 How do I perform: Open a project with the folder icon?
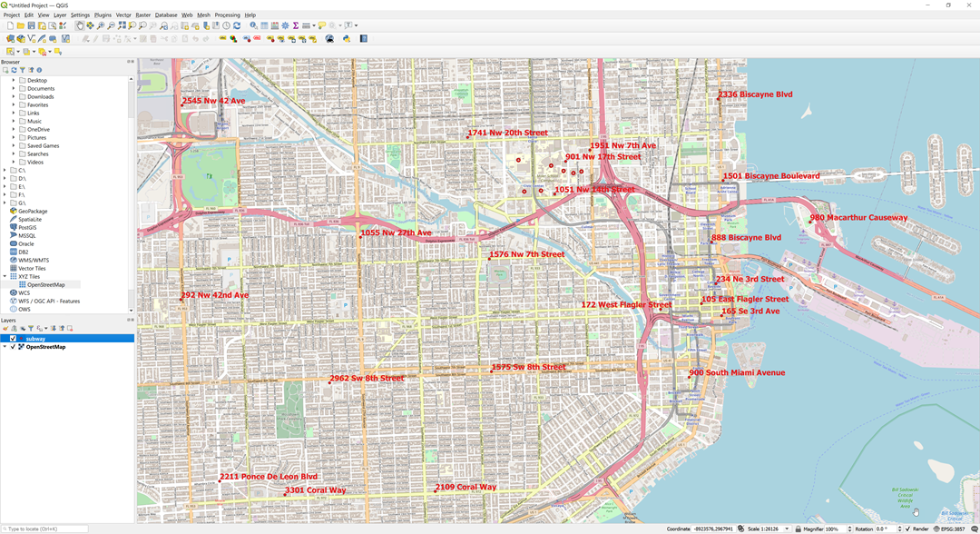(x=21, y=25)
